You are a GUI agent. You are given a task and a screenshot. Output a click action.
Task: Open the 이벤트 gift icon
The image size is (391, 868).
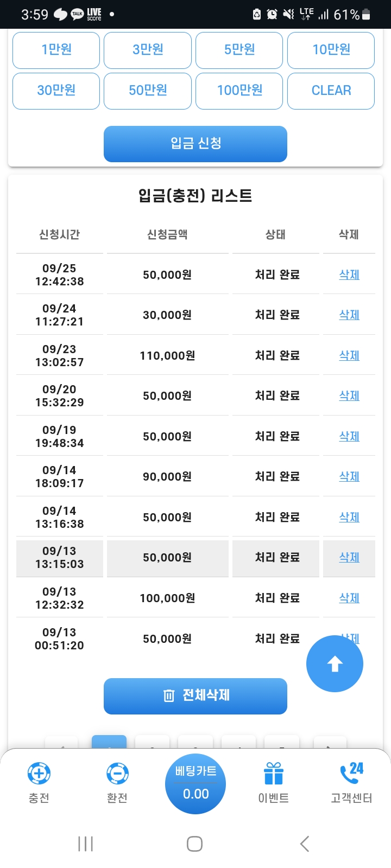click(x=273, y=774)
